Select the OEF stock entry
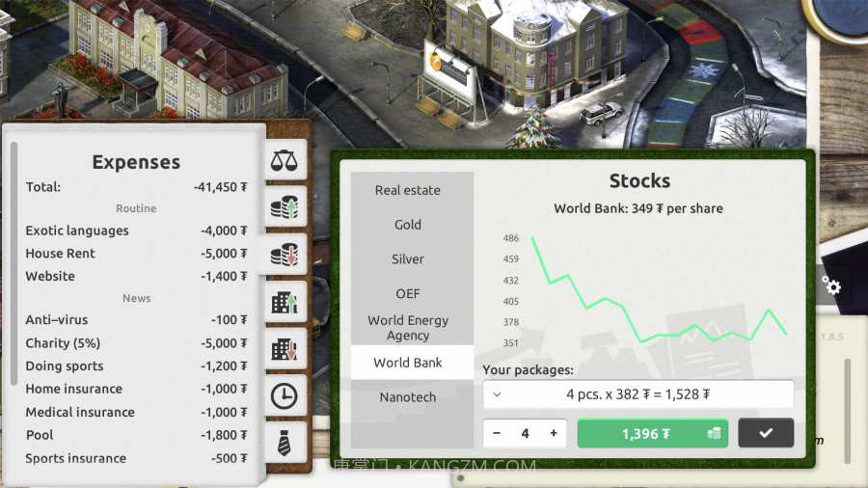The height and width of the screenshot is (488, 868). click(408, 293)
